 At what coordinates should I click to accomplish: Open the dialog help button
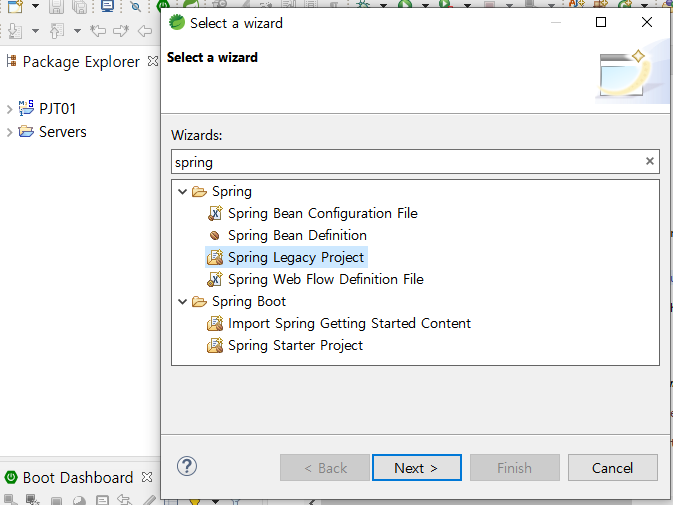[x=187, y=466]
